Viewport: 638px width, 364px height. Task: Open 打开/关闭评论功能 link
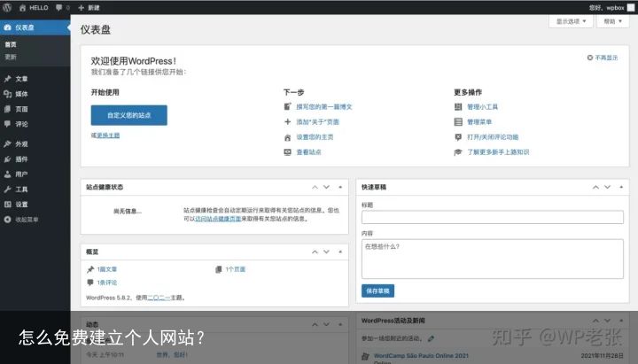(x=493, y=137)
